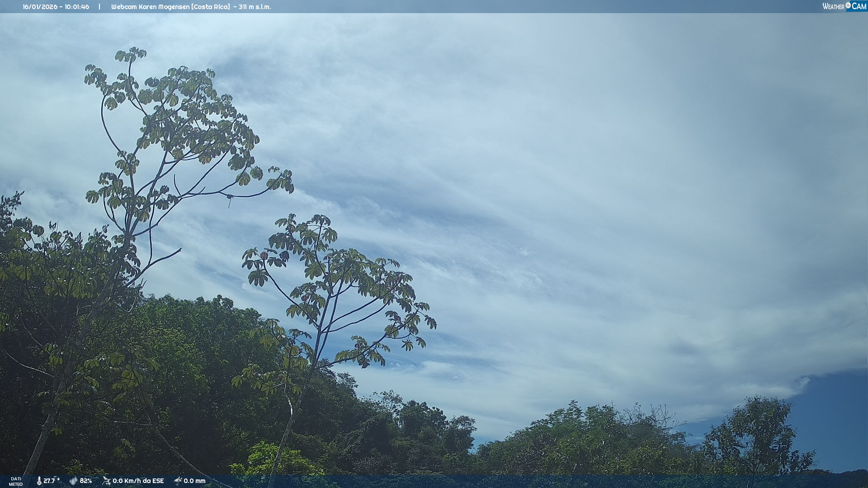The image size is (868, 488).
Task: Click the 27.7° temperature reading
Action: (52, 481)
